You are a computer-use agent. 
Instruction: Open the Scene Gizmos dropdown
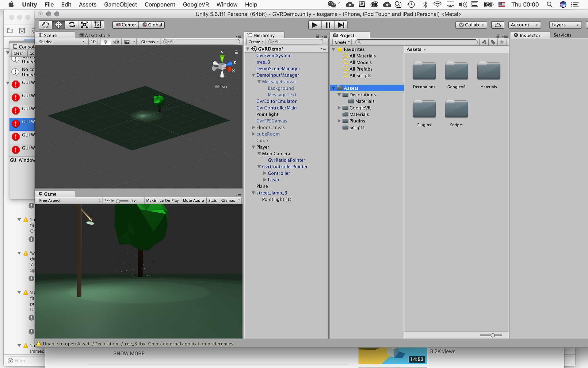tap(150, 42)
